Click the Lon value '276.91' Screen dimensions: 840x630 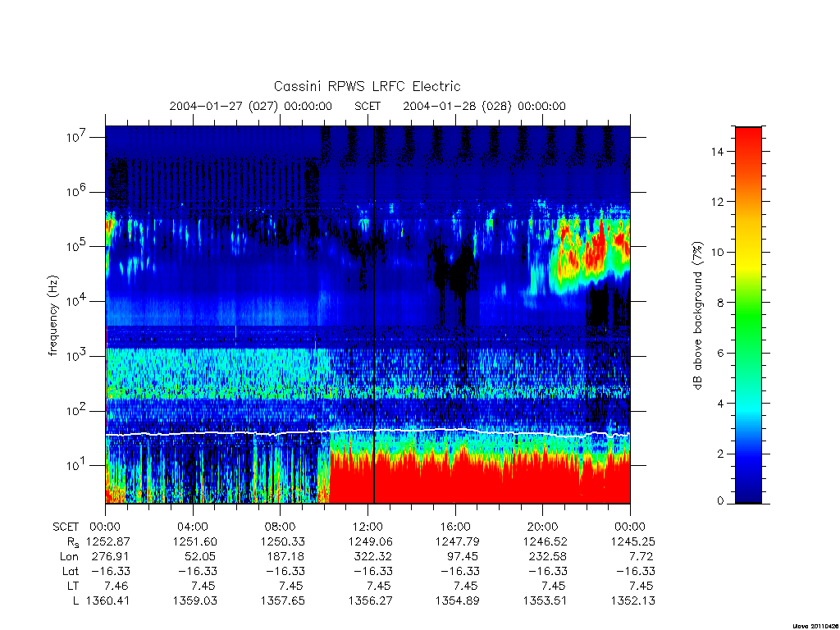pyautogui.click(x=111, y=556)
